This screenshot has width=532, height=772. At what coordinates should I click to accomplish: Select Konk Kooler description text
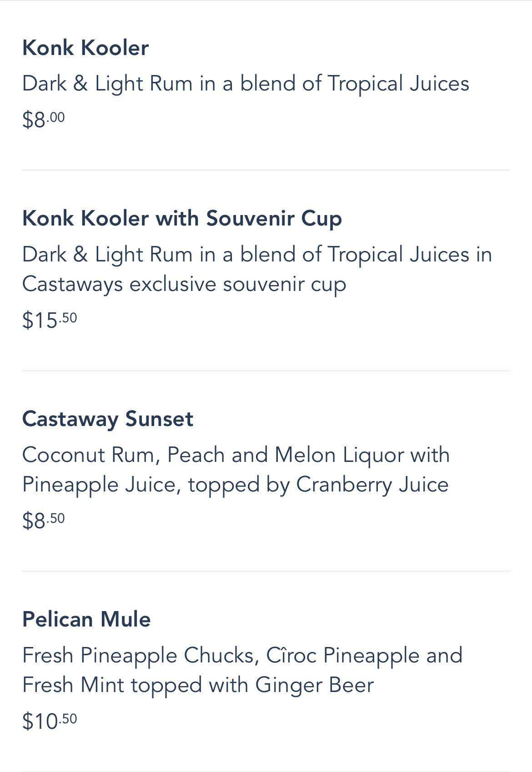[246, 84]
